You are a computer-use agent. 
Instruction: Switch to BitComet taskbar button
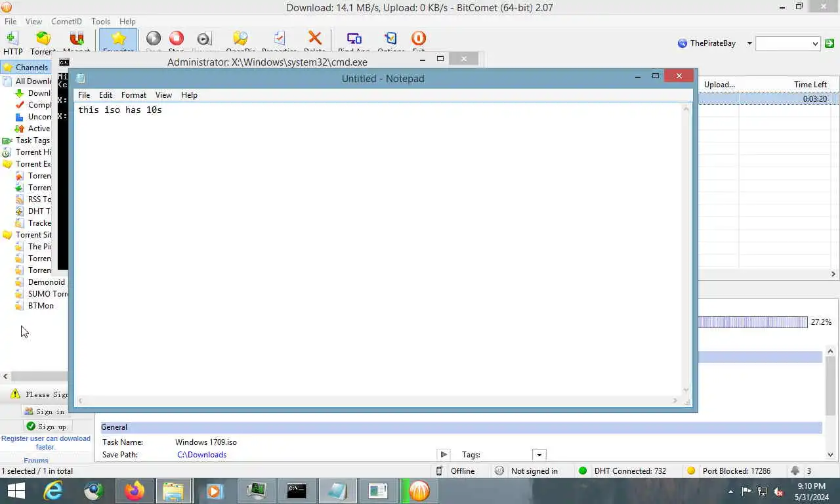coord(419,491)
